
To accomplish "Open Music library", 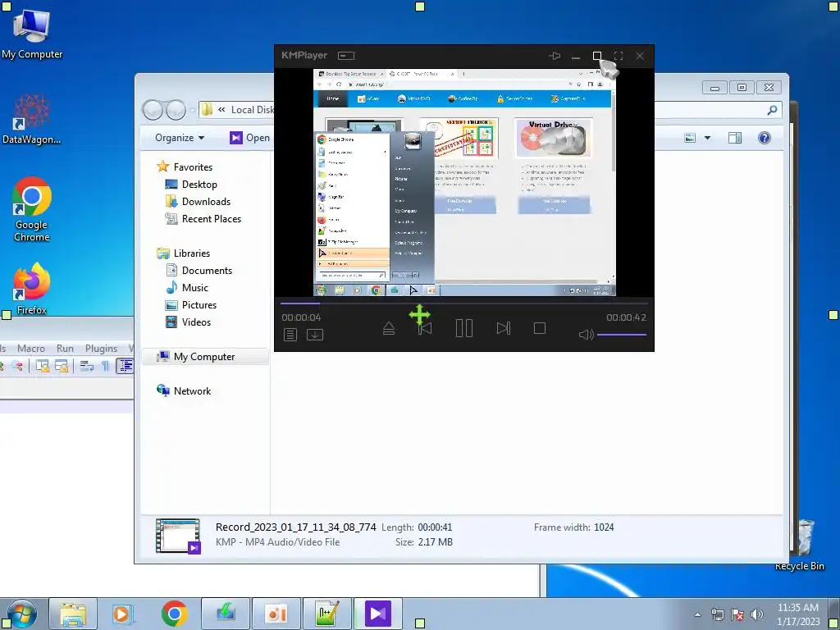I will (x=195, y=288).
